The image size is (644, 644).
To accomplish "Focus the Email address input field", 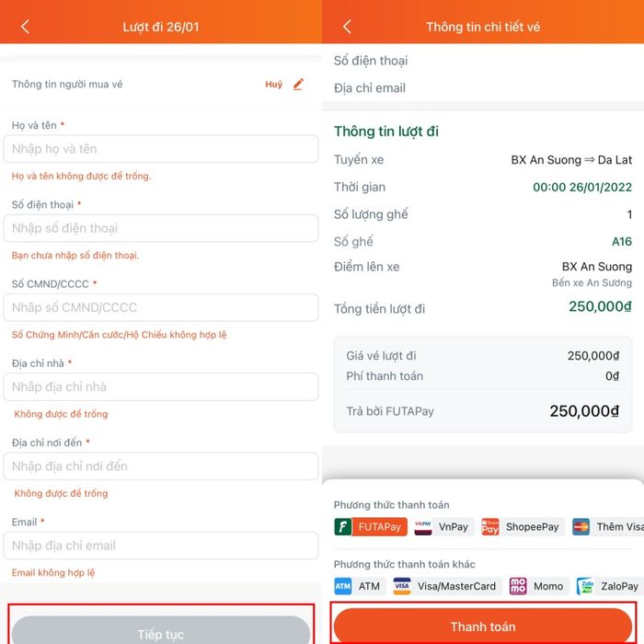I will 161,545.
